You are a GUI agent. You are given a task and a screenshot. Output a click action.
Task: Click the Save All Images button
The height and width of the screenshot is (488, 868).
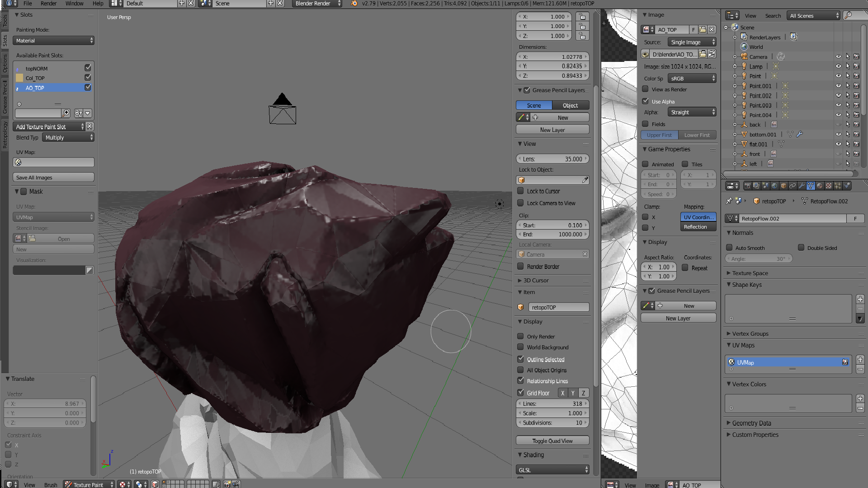coord(53,178)
